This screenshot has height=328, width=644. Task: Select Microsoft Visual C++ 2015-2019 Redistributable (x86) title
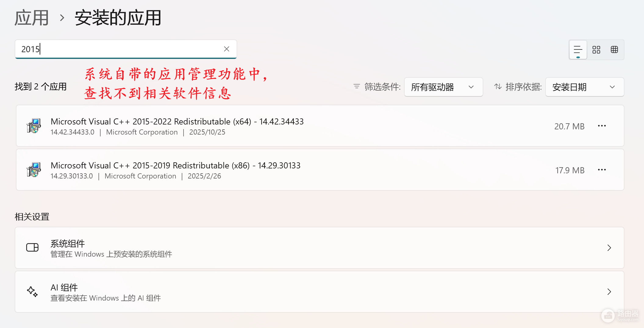175,165
